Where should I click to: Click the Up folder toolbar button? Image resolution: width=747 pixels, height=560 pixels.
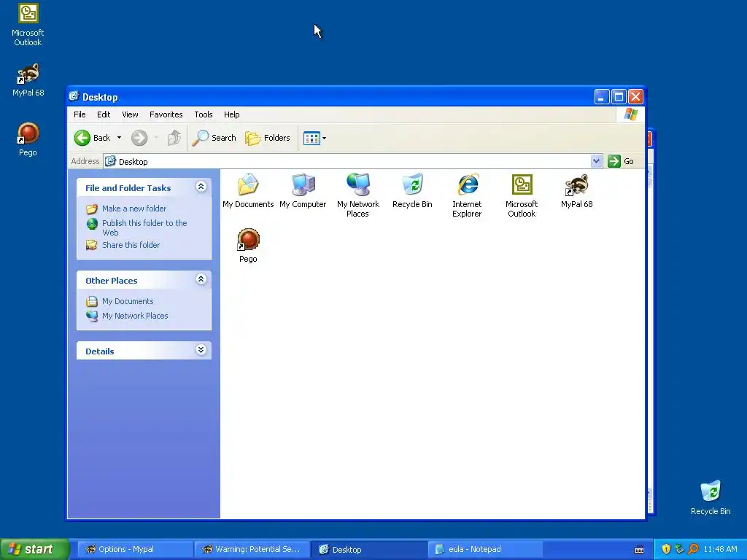click(174, 138)
